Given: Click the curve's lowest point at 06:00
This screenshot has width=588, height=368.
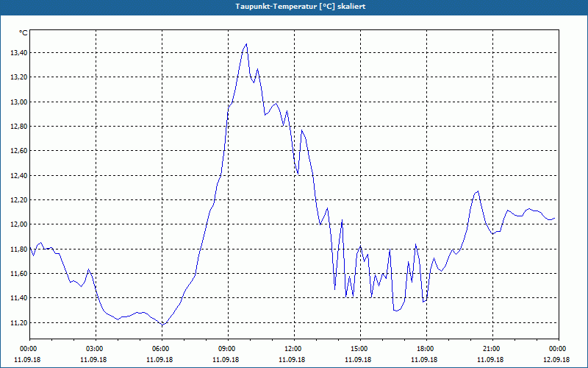Looking at the screenshot, I should pyautogui.click(x=162, y=325).
